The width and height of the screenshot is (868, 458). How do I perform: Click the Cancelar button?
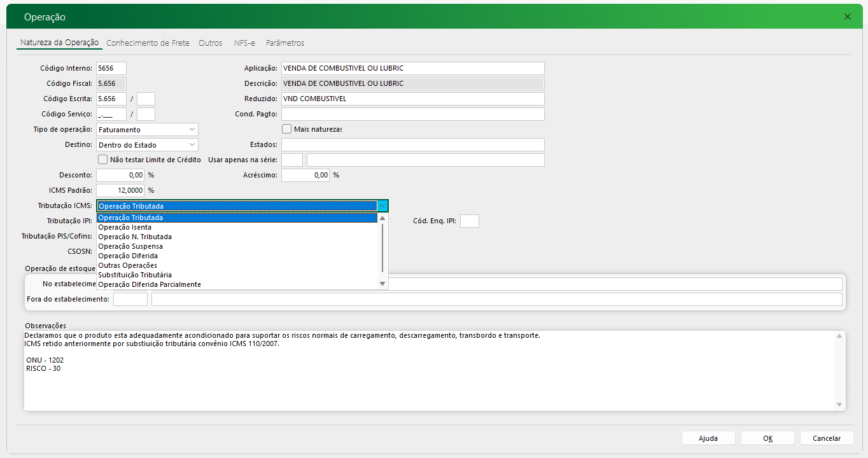point(827,438)
